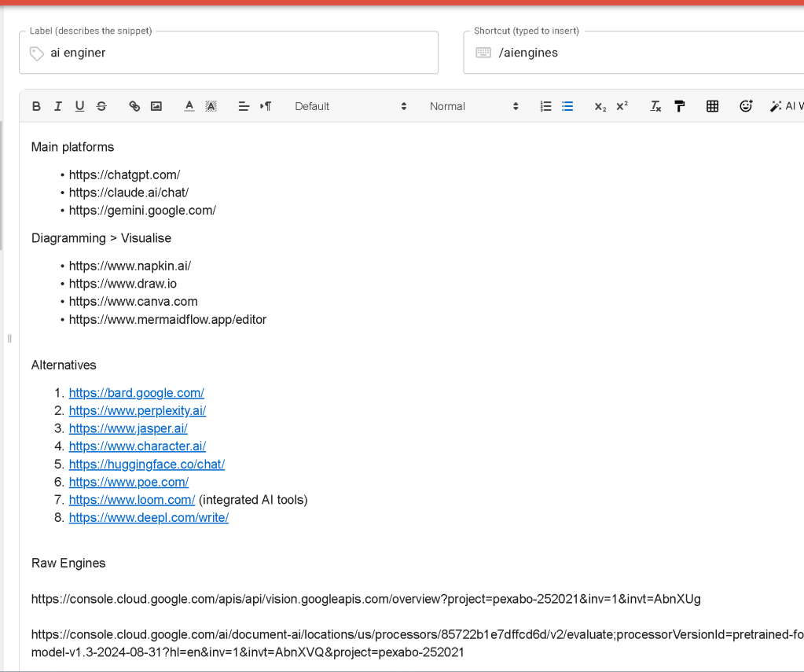Toggle the bulleted list

click(567, 106)
